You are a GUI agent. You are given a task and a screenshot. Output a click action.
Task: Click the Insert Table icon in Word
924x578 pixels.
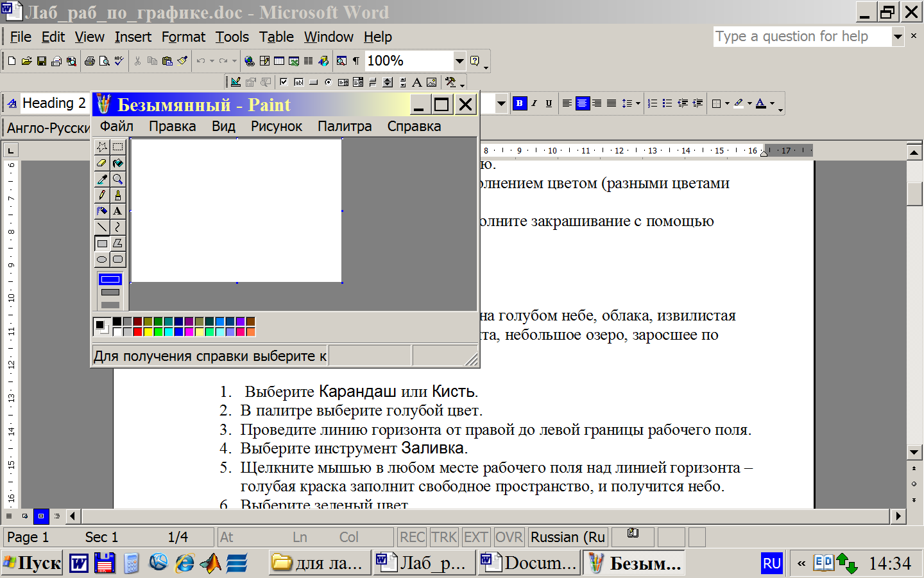(279, 61)
